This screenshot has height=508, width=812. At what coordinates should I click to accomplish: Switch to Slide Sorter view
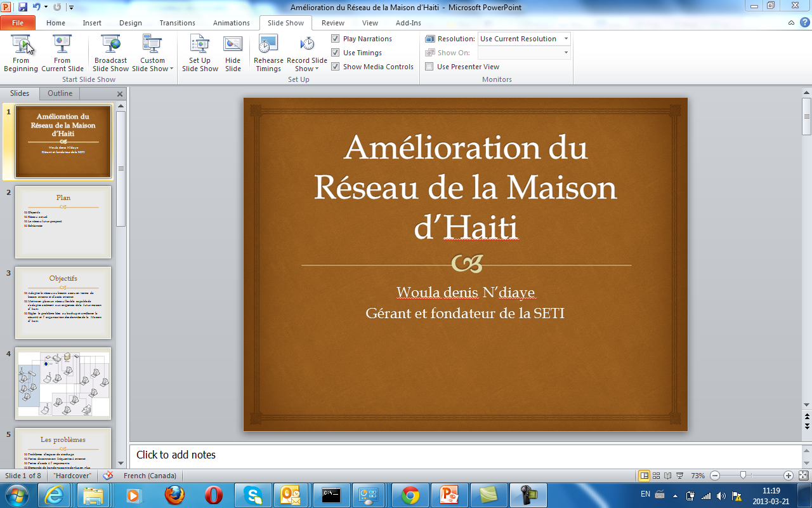coord(657,476)
